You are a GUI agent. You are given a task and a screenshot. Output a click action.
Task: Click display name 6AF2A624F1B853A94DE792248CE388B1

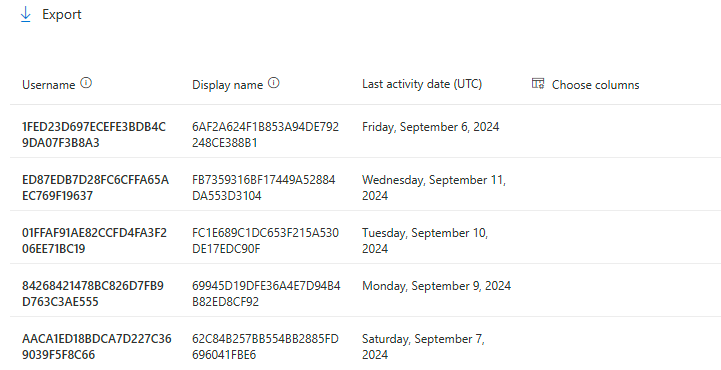(265, 135)
